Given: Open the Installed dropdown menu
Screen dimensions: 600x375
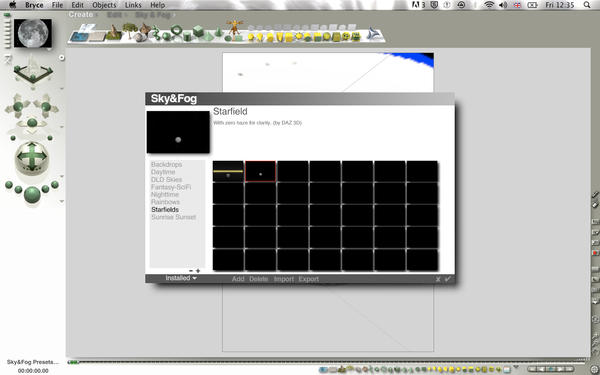Looking at the screenshot, I should coord(181,278).
